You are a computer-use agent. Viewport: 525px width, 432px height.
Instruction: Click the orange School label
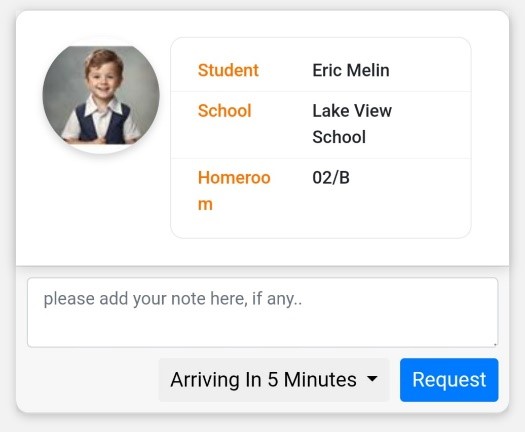pos(224,111)
